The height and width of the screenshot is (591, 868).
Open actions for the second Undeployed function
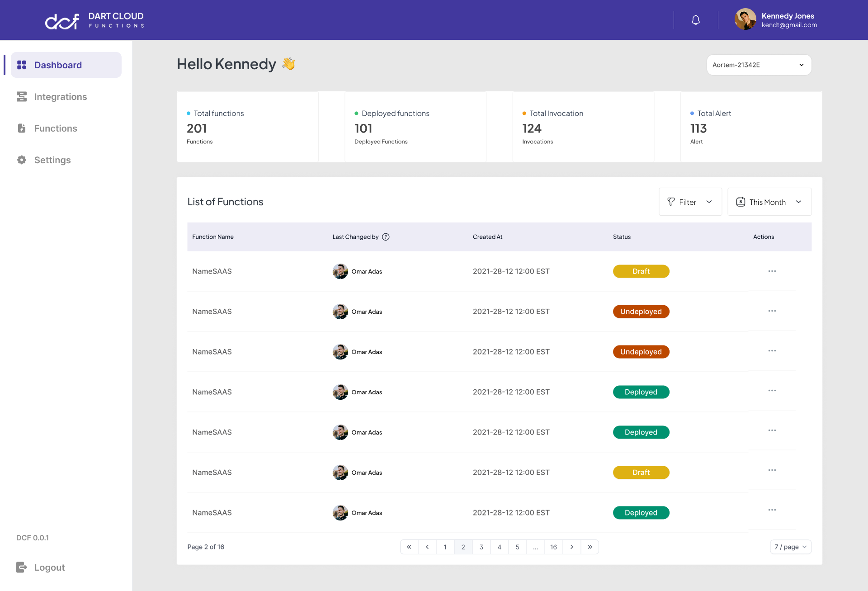772,350
